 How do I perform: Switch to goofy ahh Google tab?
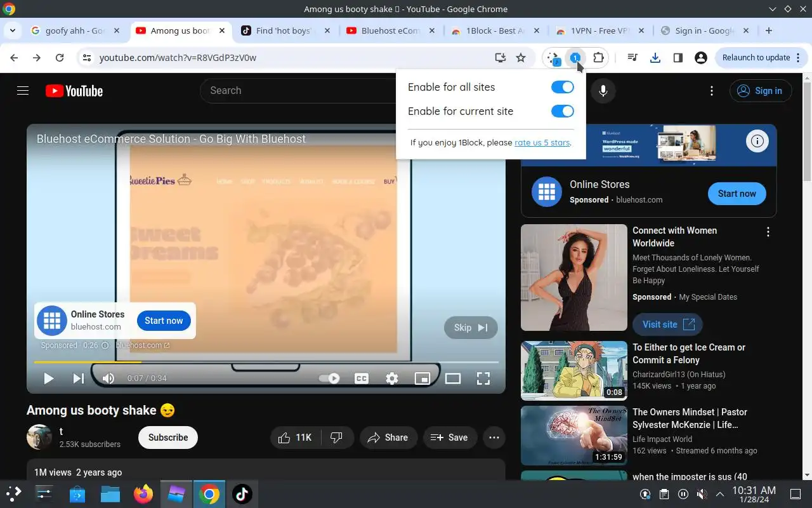pos(75,30)
